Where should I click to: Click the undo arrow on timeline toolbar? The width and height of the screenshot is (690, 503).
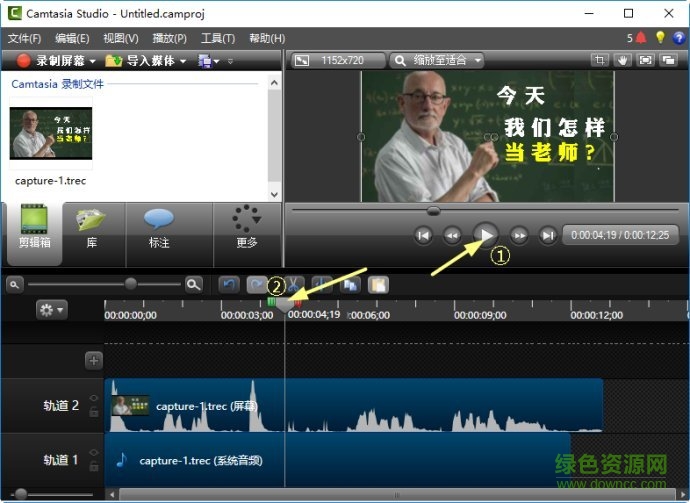click(x=228, y=284)
